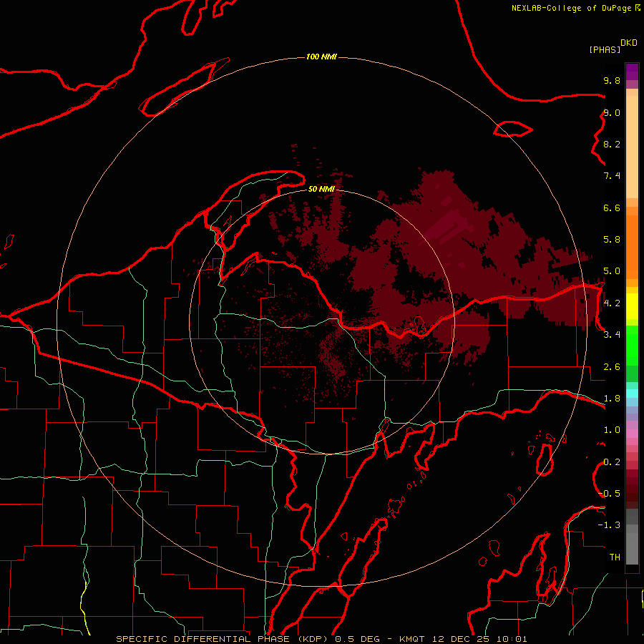Click the purple top band of color scale
The height and width of the screenshot is (644, 644).
tap(632, 72)
